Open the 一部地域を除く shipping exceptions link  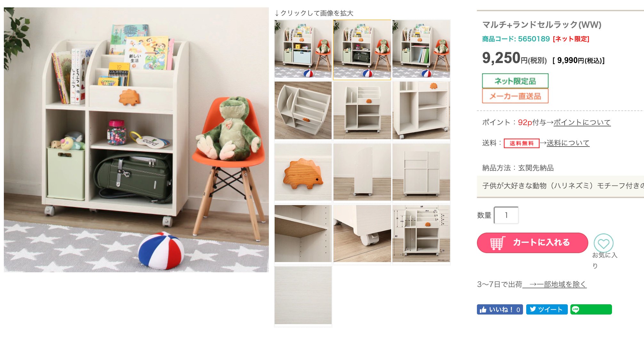point(558,284)
